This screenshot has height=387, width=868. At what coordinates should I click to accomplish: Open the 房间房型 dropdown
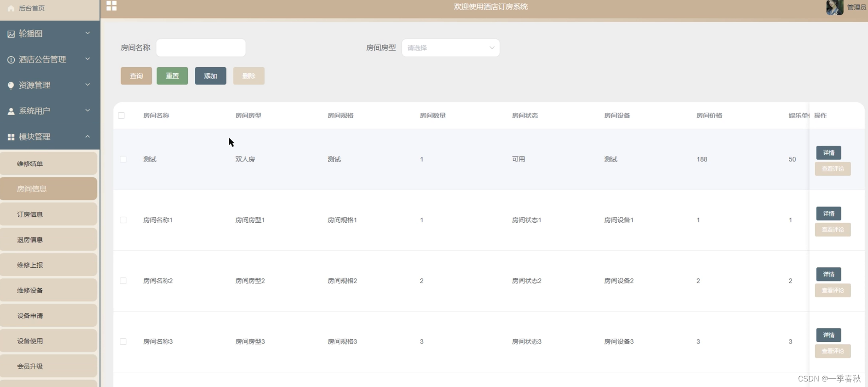coord(450,48)
